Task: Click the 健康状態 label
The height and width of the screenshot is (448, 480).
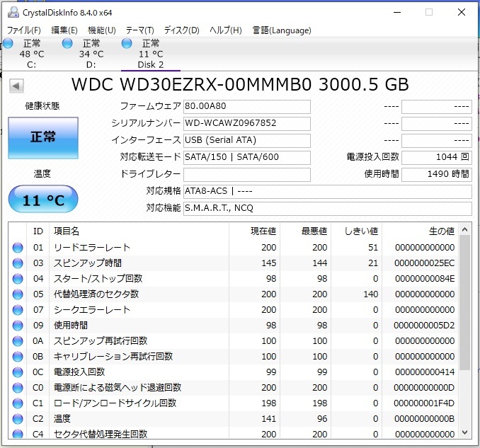Action: [42, 106]
